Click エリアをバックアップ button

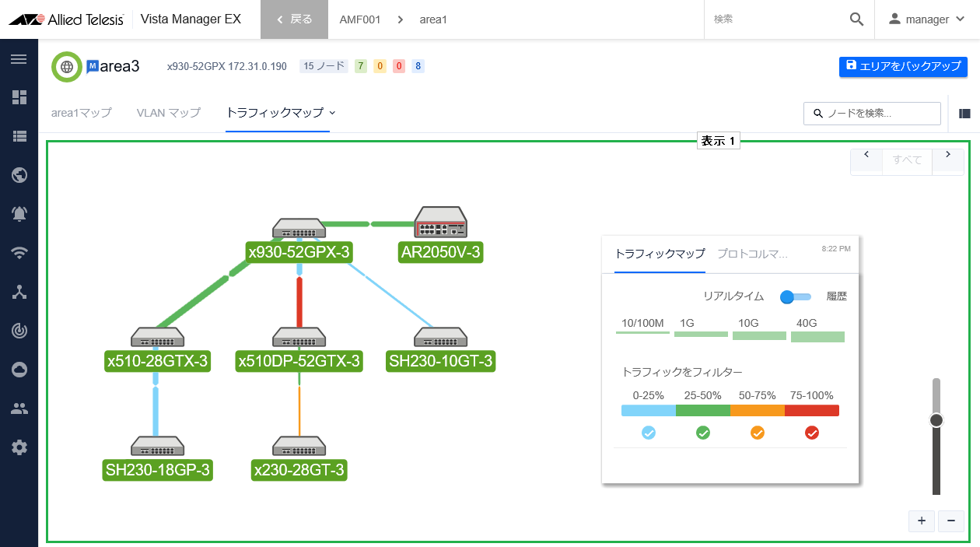click(x=903, y=66)
